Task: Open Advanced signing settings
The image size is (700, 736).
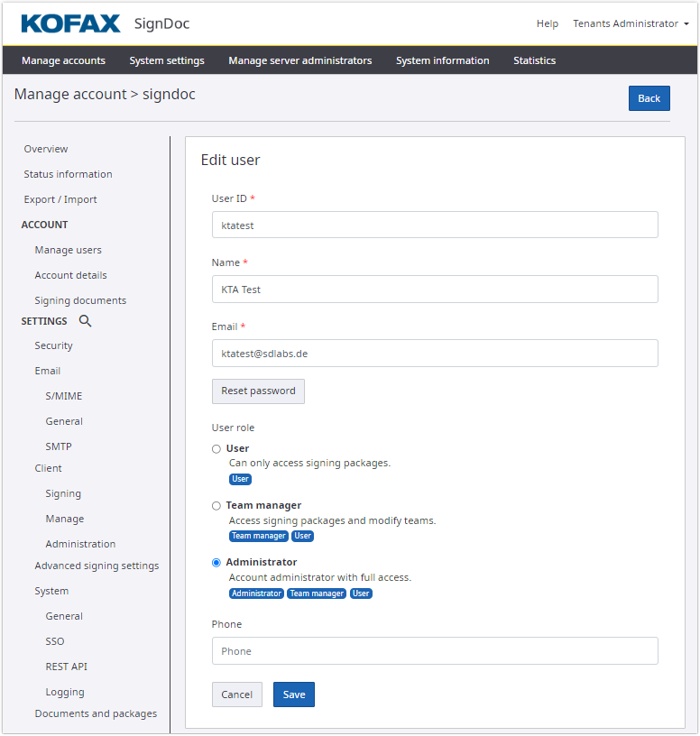Action: 97,566
